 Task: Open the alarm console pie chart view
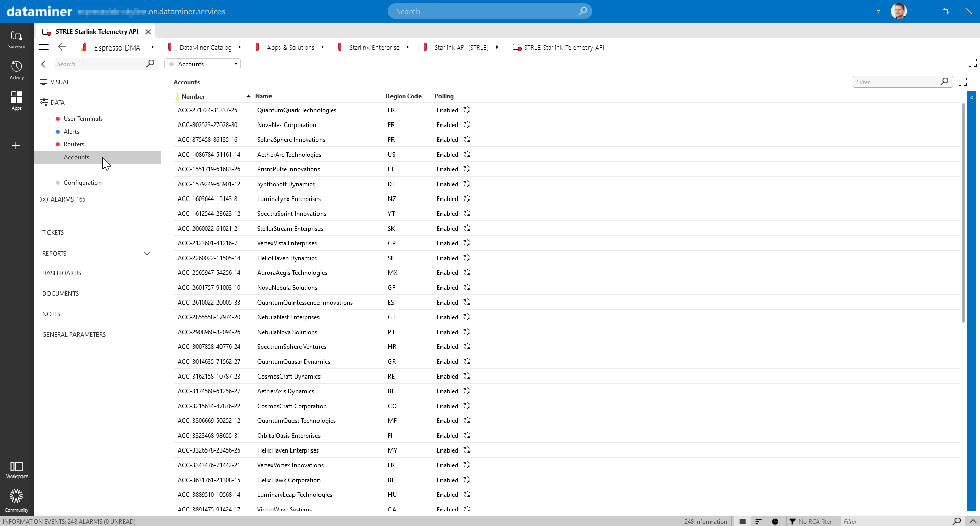point(775,521)
